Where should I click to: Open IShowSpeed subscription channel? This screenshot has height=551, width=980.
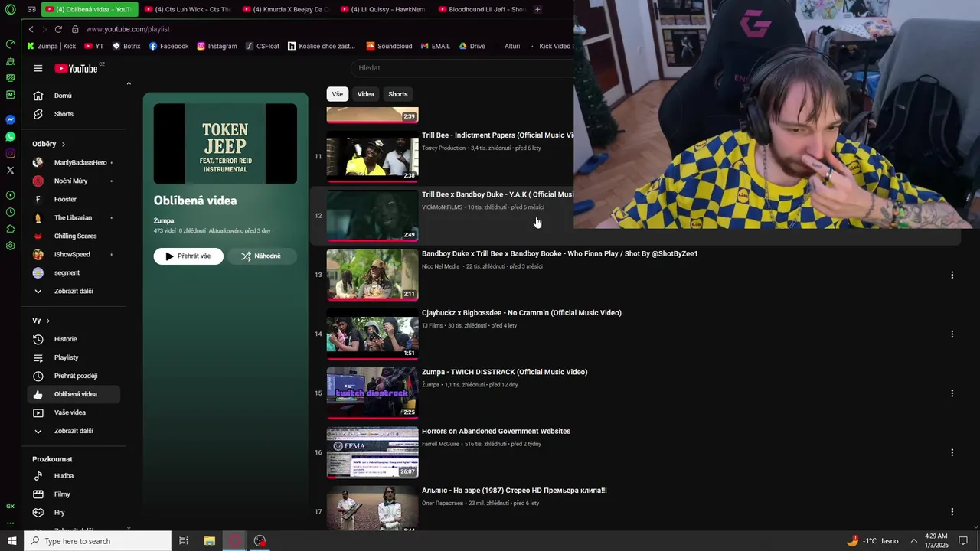(x=73, y=254)
